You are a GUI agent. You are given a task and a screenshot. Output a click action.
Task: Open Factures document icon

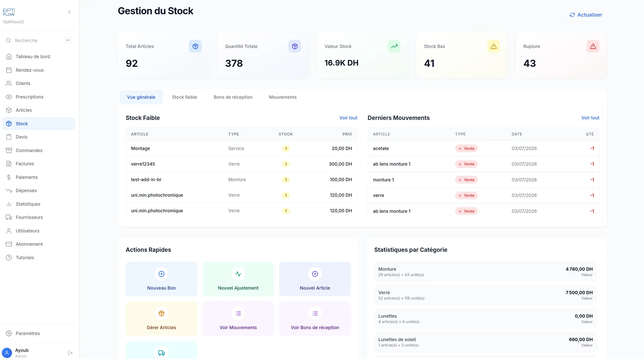[x=9, y=164]
